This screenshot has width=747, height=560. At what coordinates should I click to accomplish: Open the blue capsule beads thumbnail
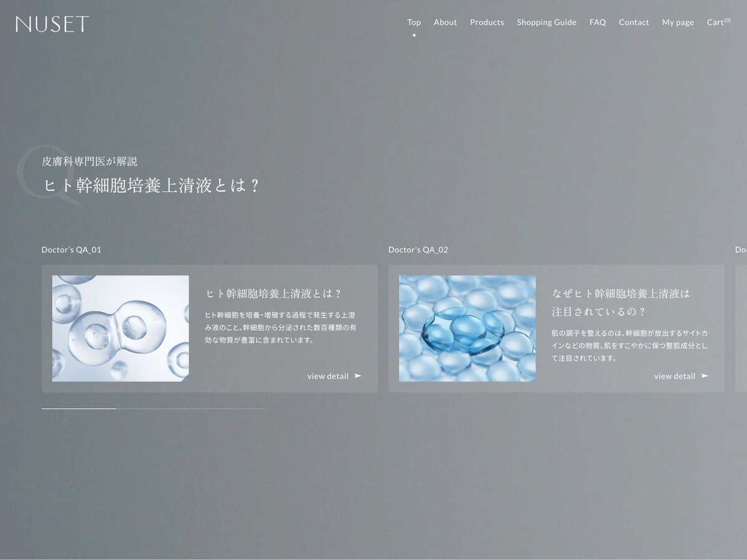click(467, 329)
